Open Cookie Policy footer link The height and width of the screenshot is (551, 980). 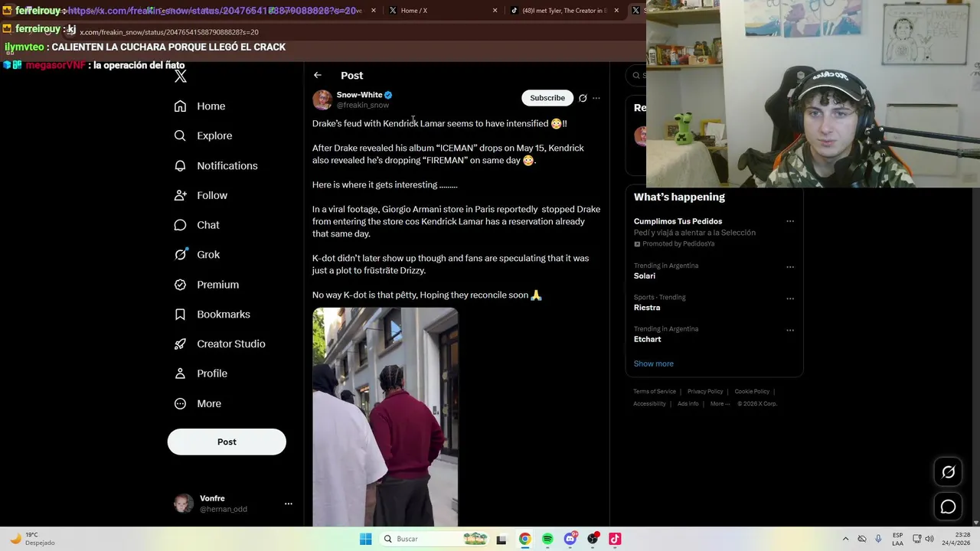[x=752, y=392]
